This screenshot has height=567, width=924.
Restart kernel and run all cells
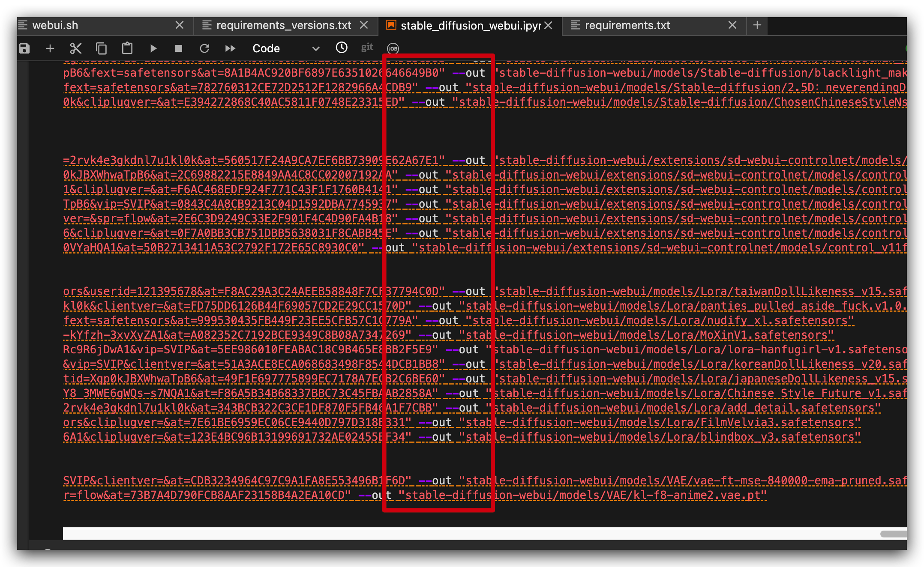click(x=230, y=48)
